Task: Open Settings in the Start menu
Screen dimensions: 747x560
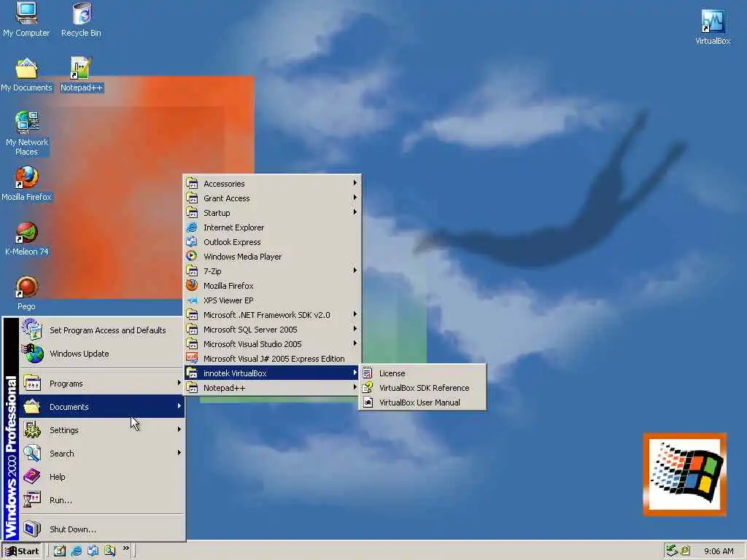Action: 102,430
